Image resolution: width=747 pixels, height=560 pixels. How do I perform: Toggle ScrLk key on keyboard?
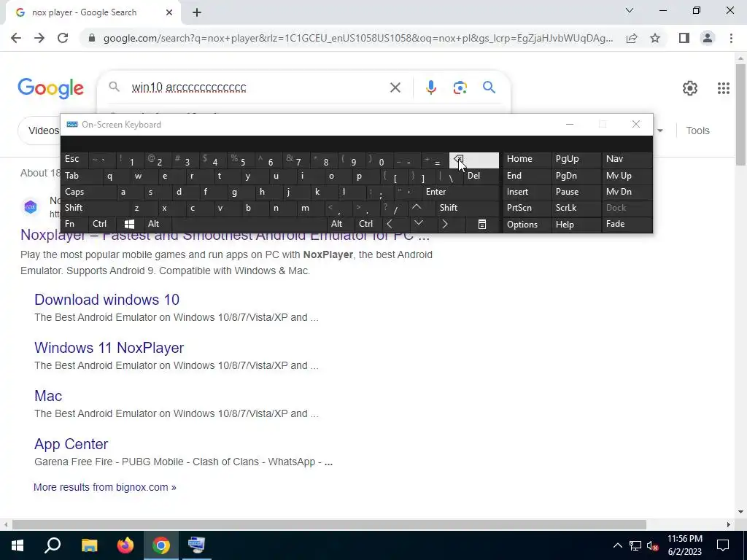pyautogui.click(x=576, y=208)
